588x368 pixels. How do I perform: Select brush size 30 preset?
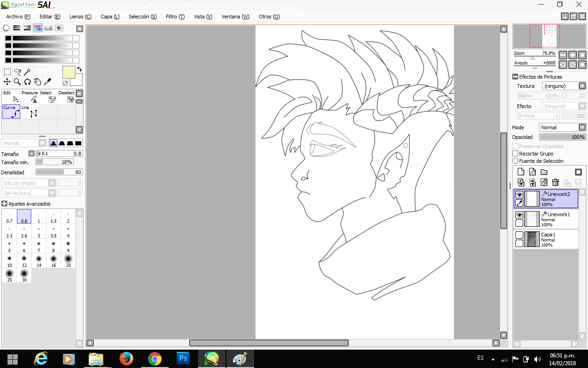(x=24, y=276)
